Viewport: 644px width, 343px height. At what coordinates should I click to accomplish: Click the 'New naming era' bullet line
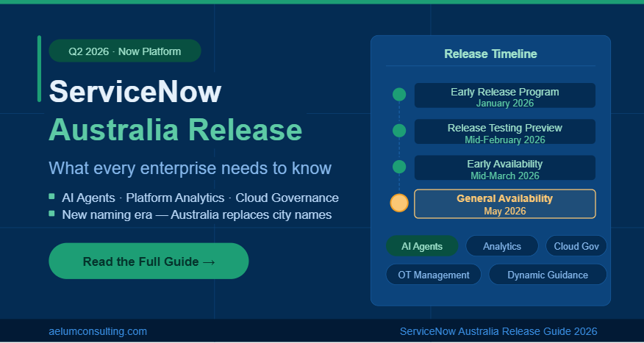tap(197, 214)
